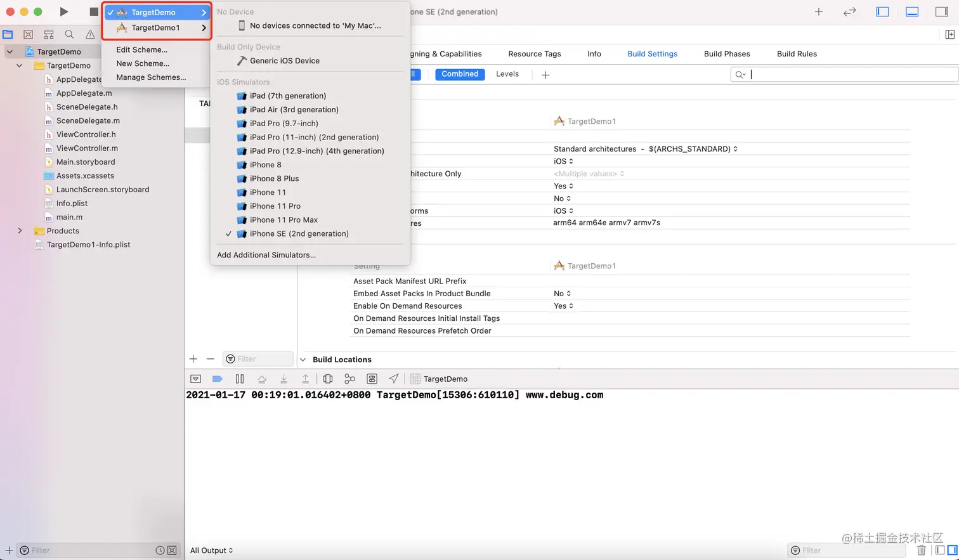959x560 pixels.
Task: Click the Stop button in the toolbar
Action: 94,11
